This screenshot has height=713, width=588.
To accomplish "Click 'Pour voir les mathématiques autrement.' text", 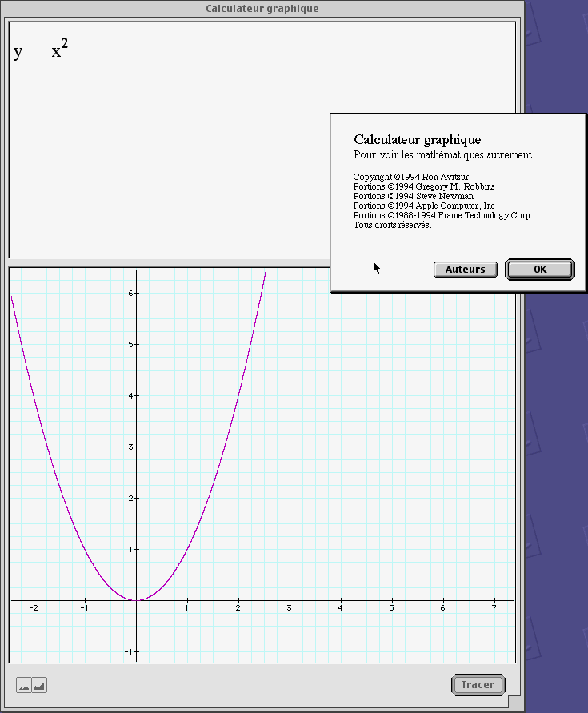I will (x=444, y=155).
